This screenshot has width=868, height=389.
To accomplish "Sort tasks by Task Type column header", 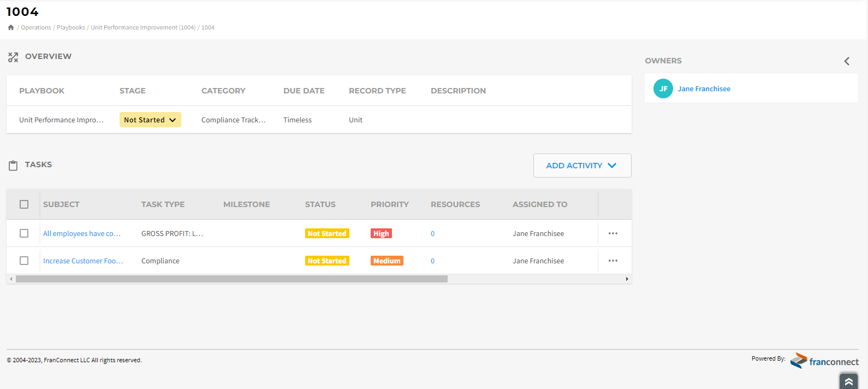I will 163,204.
